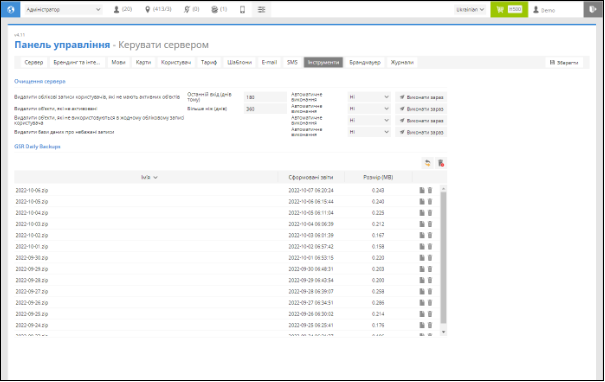Viewport: 605px width, 382px height.
Task: Delete the 2022-10-05.zip backup via trash icon
Action: [430, 201]
